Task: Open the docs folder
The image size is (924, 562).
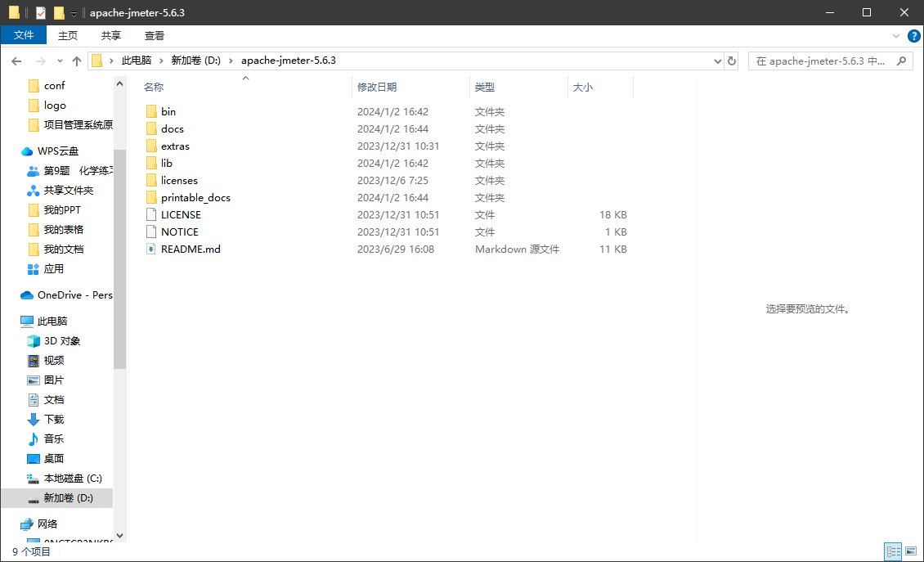Action: tap(172, 128)
